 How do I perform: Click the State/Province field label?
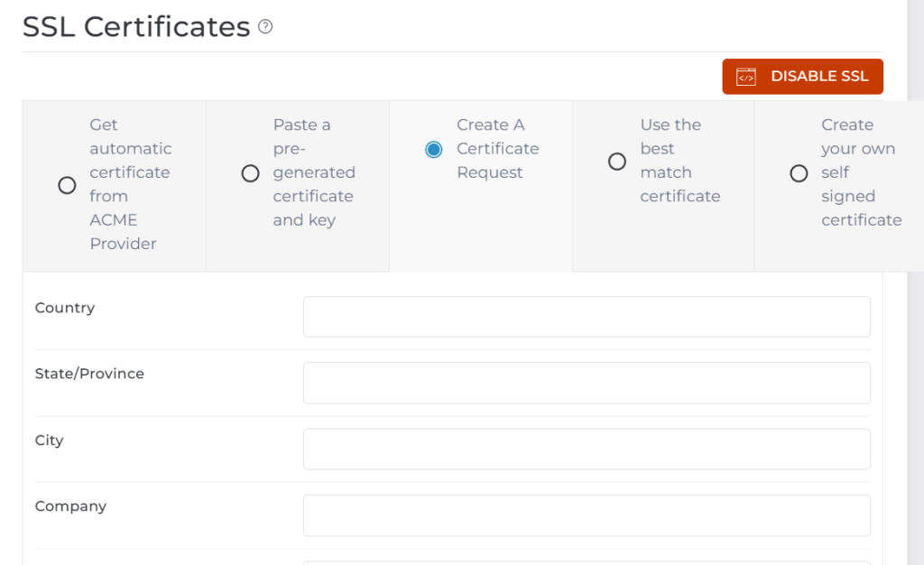[89, 374]
